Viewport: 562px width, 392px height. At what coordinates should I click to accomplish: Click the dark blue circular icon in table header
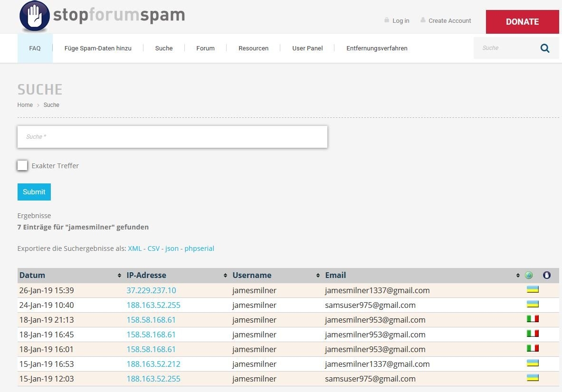(547, 275)
